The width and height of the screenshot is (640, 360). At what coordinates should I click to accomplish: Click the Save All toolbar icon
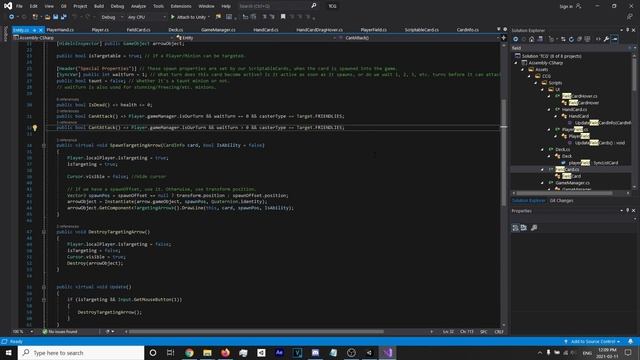(x=63, y=17)
